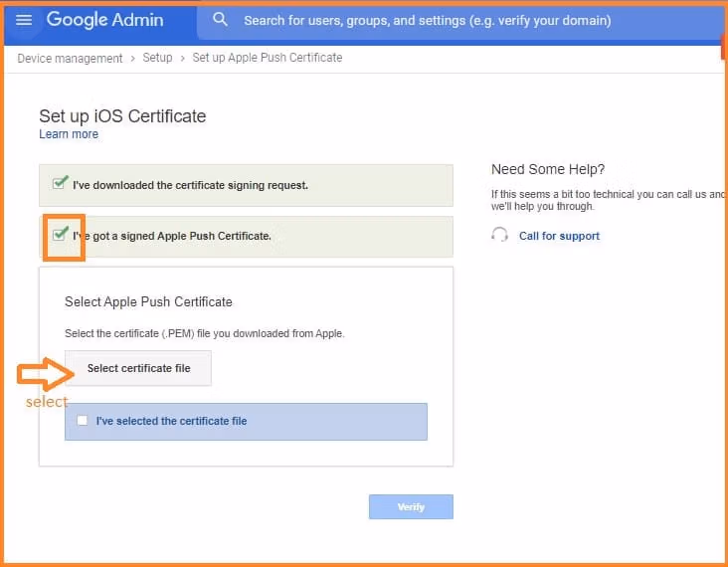Viewport: 728px width, 567px height.
Task: Click the chevron after Setup breadcrumb
Action: tap(182, 59)
